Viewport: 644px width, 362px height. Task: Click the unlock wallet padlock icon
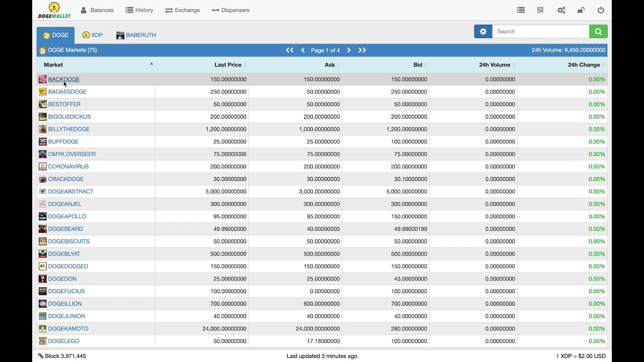581,10
